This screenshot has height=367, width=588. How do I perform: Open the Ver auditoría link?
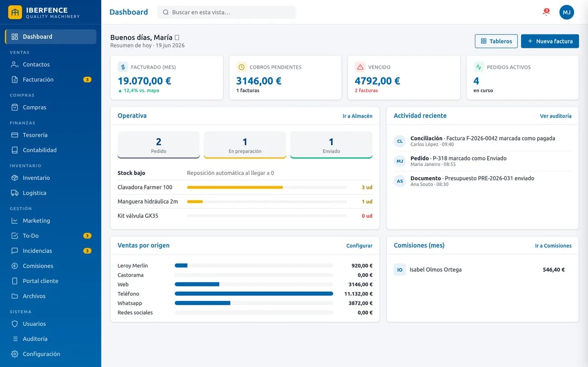point(555,116)
